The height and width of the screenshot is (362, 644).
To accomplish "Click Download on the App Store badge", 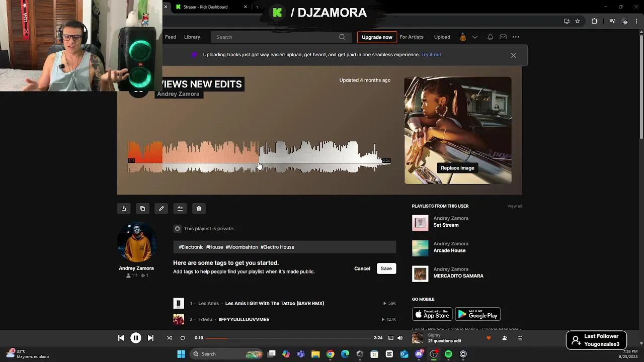I will (x=432, y=314).
